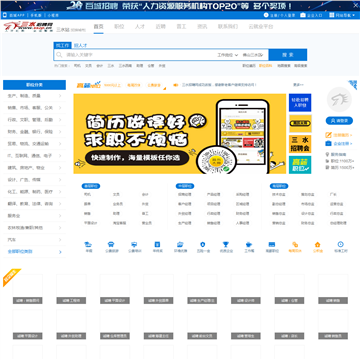Open 资讯 in main navigation
360x360 pixels.
pos(202,27)
